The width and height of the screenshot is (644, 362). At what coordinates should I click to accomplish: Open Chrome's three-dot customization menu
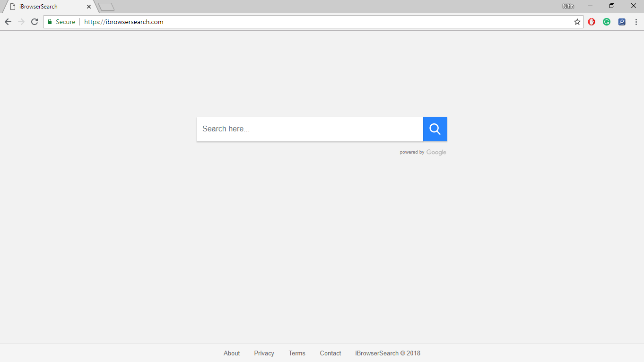pos(636,22)
